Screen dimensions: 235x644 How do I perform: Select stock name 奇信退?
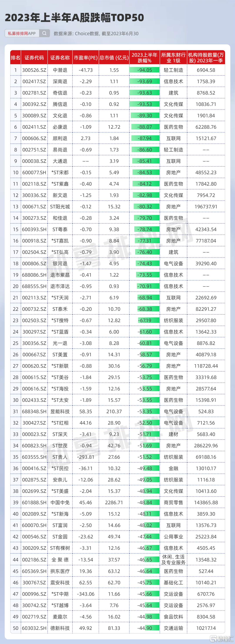(x=60, y=93)
